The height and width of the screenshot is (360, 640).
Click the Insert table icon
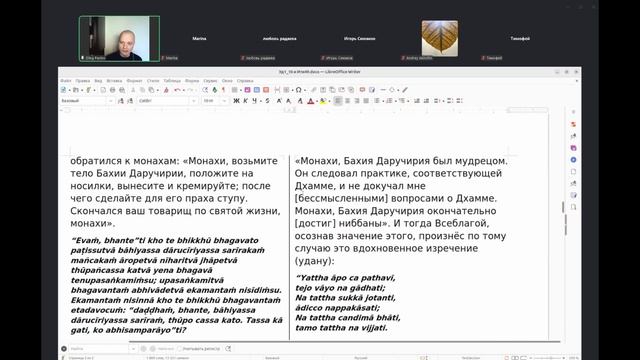[235, 90]
